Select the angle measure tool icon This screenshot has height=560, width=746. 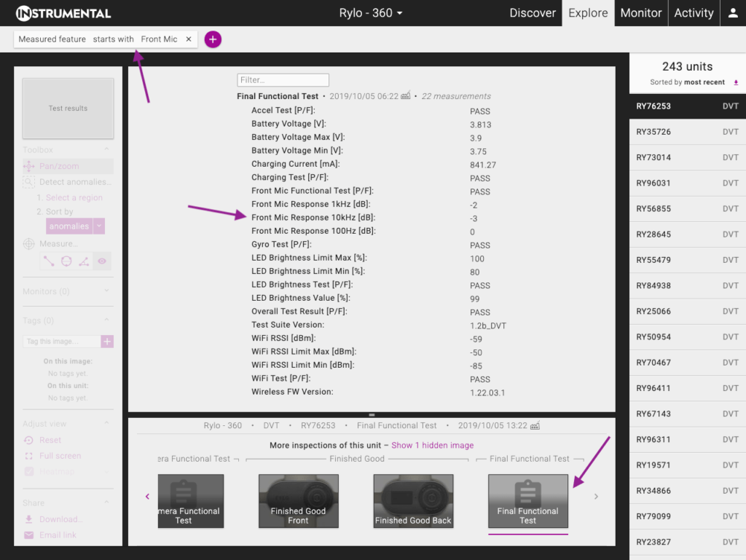tap(84, 261)
